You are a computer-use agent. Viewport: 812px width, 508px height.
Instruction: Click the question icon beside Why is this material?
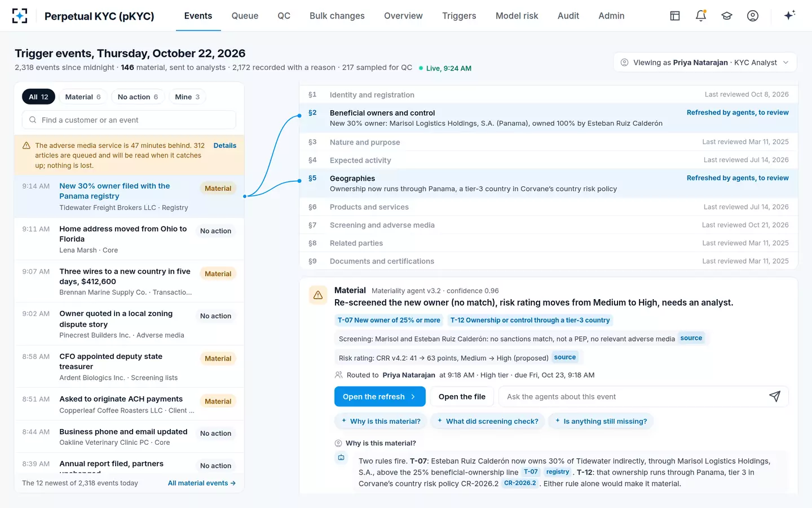[338, 443]
